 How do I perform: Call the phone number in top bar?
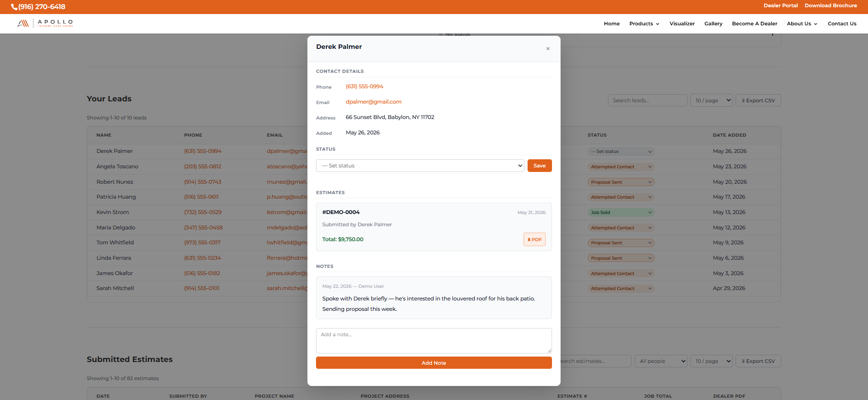pyautogui.click(x=38, y=7)
